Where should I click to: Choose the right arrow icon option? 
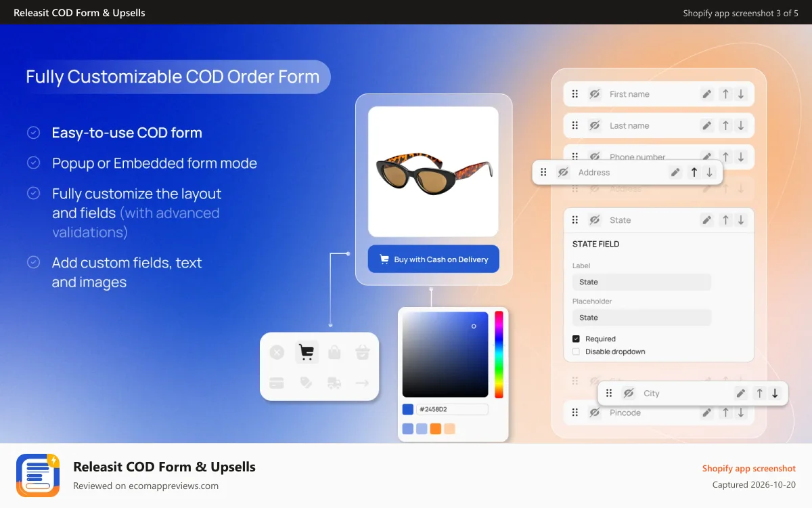pyautogui.click(x=362, y=383)
